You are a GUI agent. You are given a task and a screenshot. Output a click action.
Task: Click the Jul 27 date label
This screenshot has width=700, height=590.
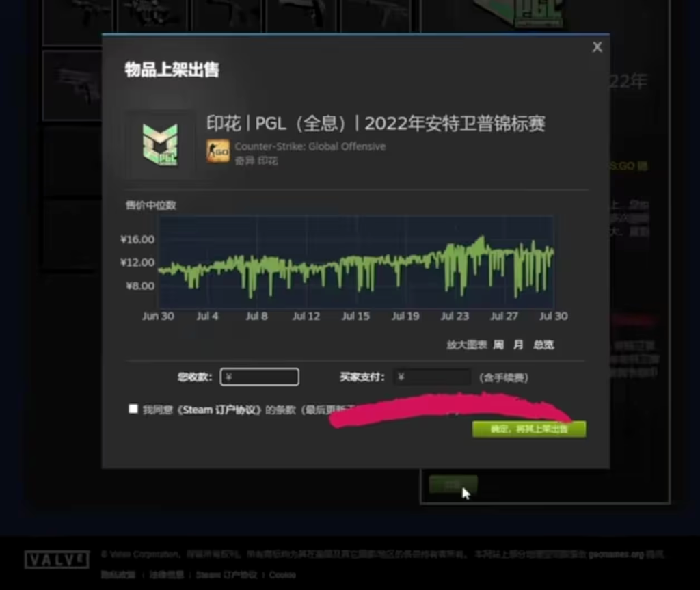click(504, 317)
